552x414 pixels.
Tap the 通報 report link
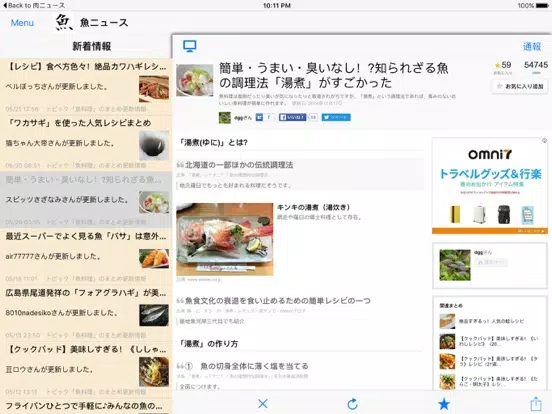tap(532, 46)
